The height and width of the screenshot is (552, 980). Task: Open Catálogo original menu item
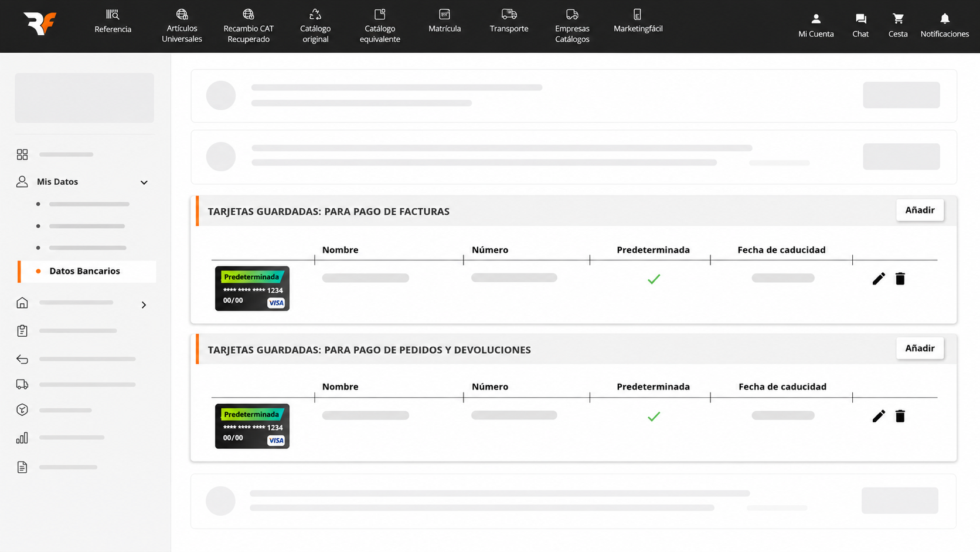coord(315,26)
